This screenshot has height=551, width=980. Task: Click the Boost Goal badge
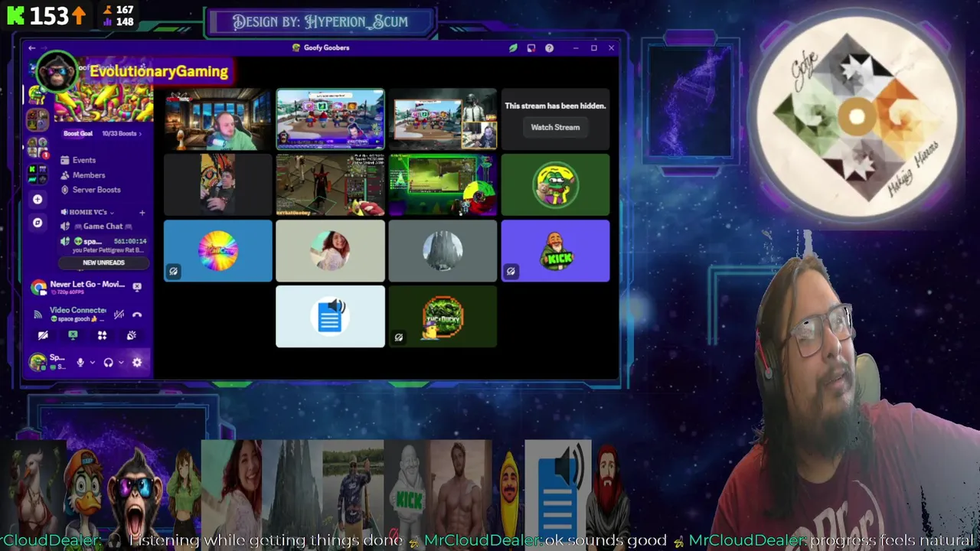[x=78, y=133]
